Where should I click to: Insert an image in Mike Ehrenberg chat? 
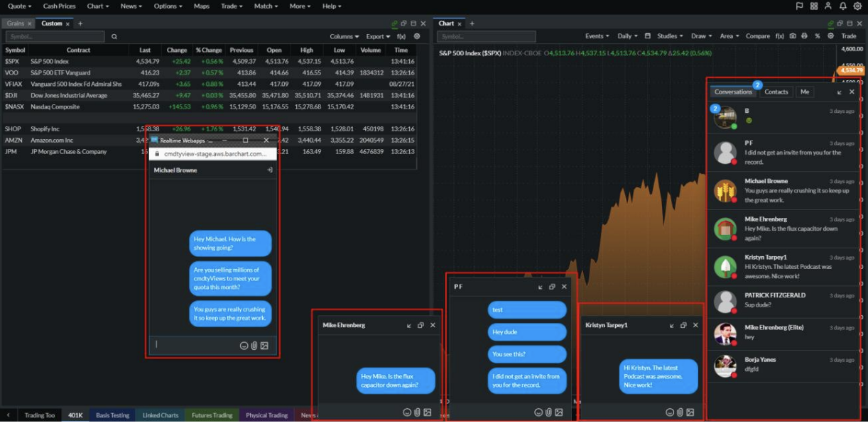pos(428,412)
